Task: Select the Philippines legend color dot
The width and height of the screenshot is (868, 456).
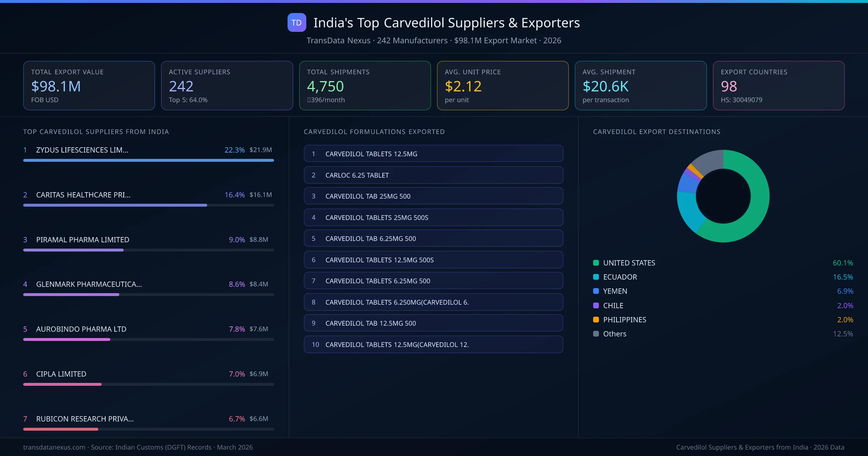Action: 595,320
